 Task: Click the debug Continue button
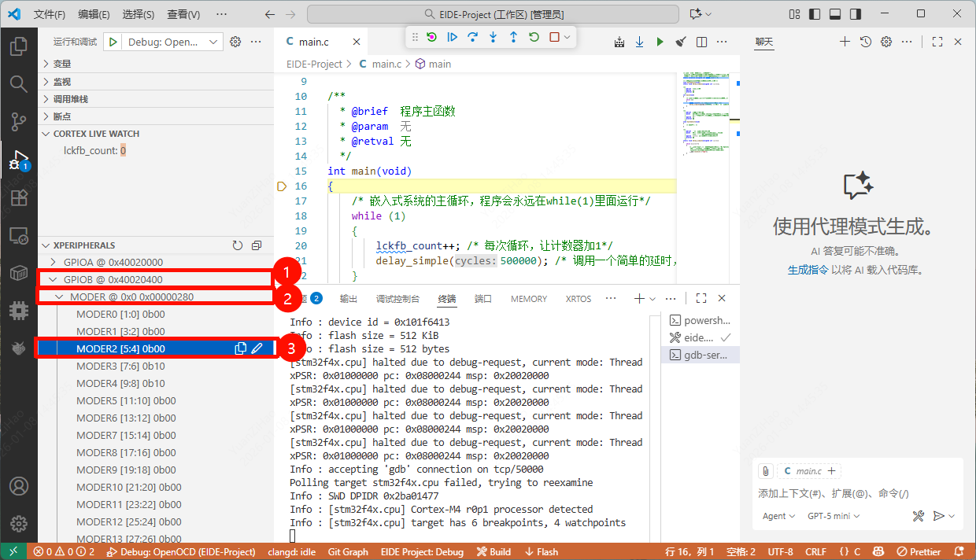tap(453, 37)
